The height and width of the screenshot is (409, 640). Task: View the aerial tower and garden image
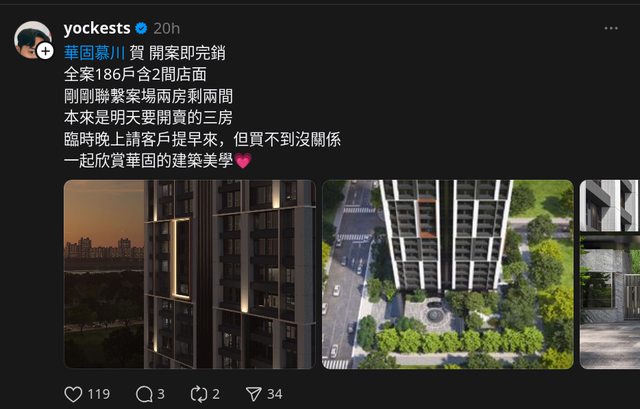448,274
